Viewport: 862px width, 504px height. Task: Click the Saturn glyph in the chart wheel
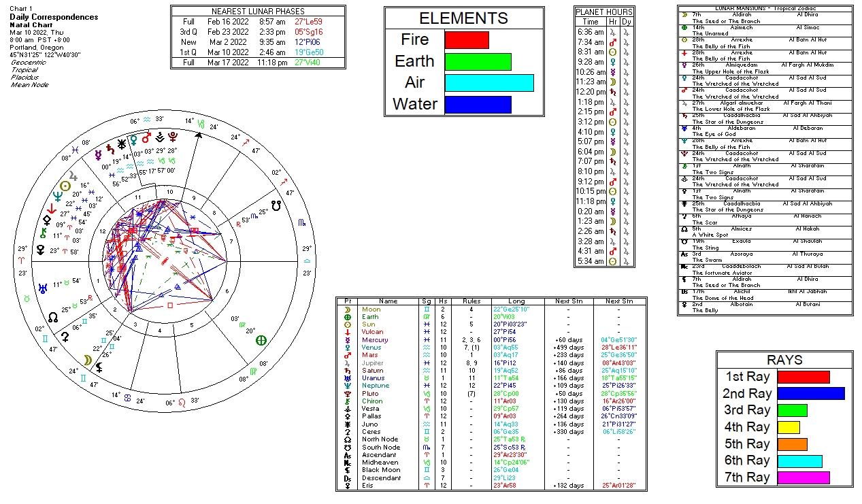click(x=109, y=148)
